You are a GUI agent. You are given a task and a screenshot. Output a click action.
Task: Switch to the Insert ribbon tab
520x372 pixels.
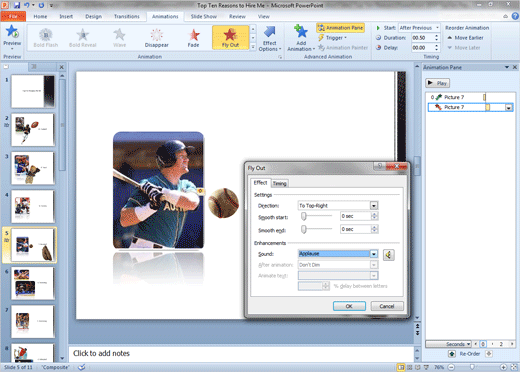(x=66, y=16)
